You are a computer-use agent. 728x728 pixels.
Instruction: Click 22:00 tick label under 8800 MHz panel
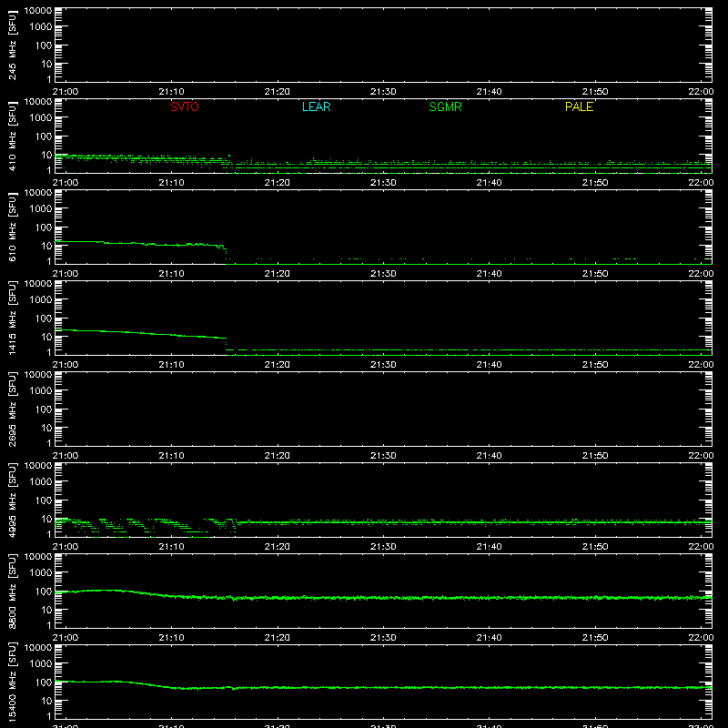(x=701, y=638)
